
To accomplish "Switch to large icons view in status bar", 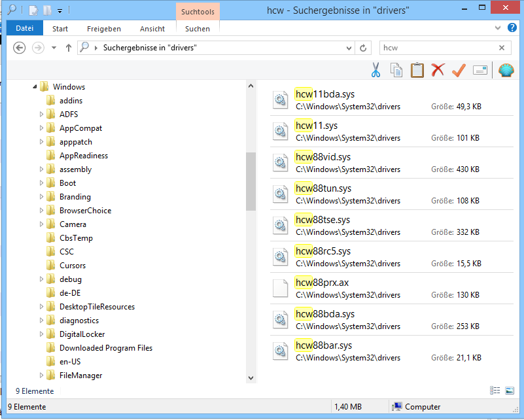I will [510, 391].
